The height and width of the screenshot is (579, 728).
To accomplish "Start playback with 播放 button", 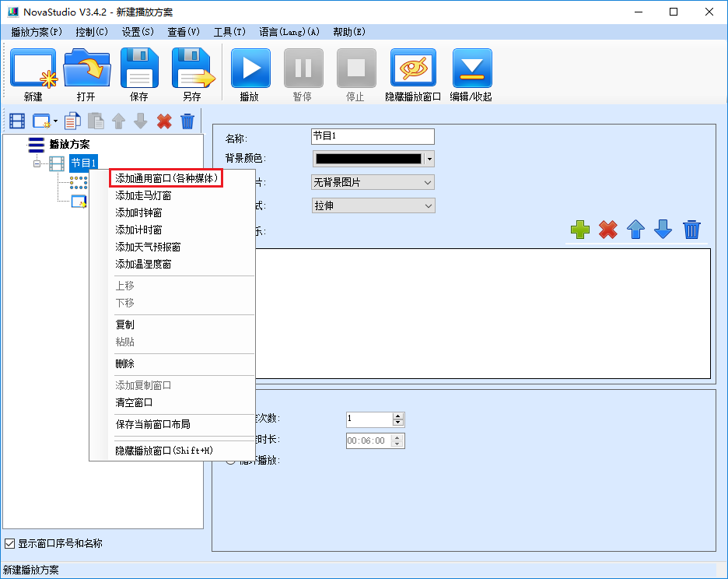I will click(x=250, y=68).
